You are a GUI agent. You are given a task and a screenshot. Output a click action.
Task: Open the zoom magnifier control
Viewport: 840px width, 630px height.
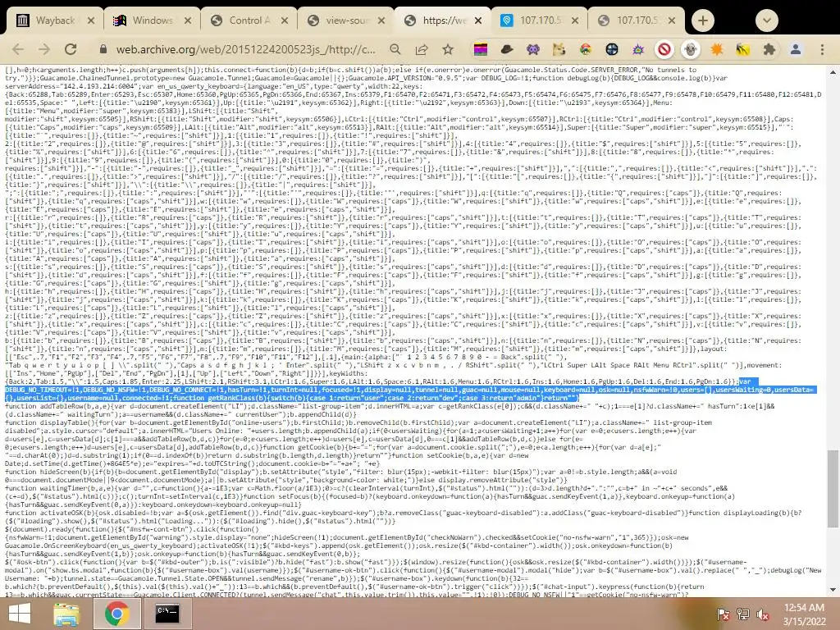coord(395,49)
